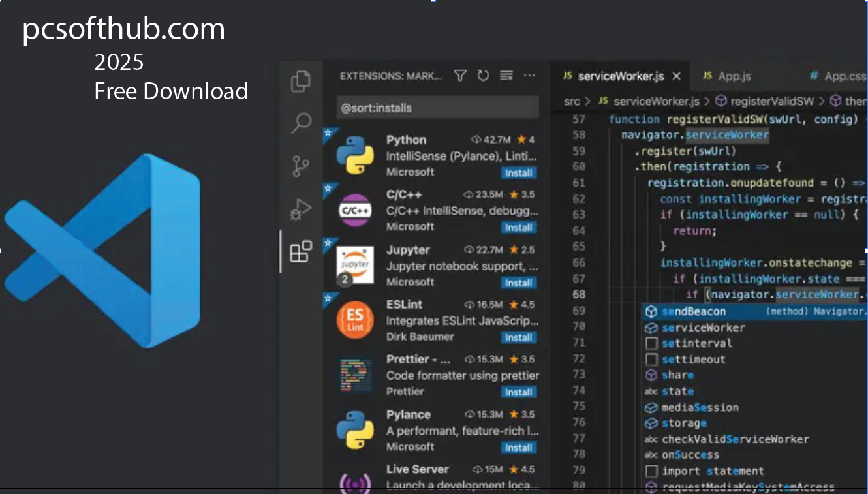Choose the onSuccess suggestion
868x494 pixels.
tap(755, 455)
